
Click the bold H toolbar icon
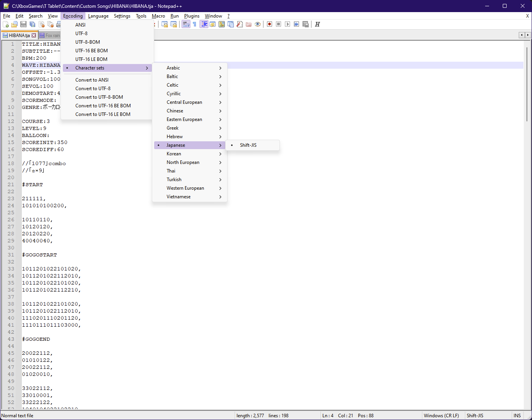pos(317,24)
